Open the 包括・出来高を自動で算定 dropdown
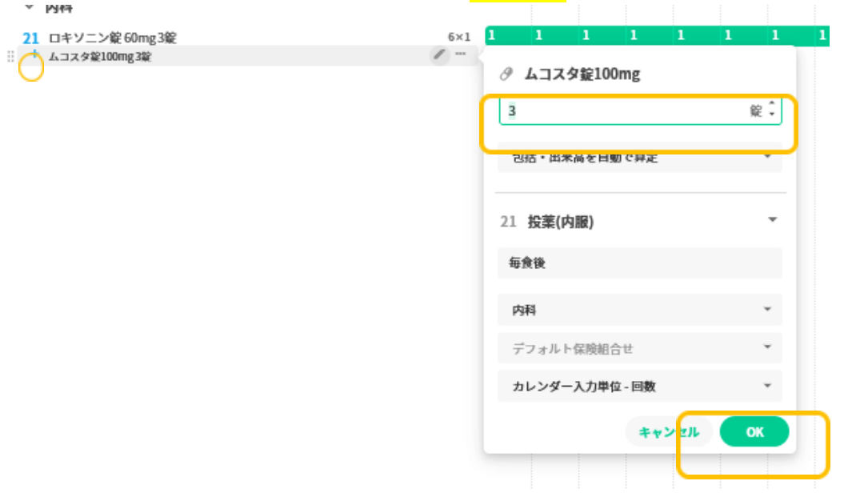Viewport: 868px width, 501px height. 640,158
